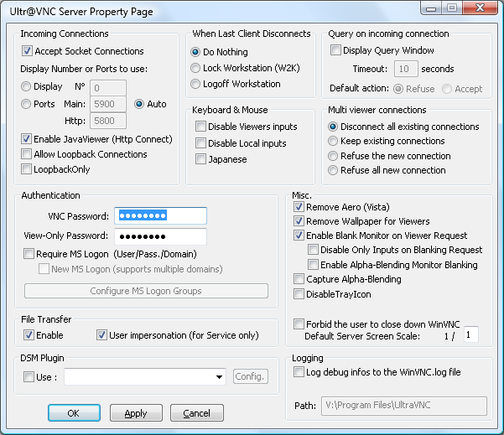
Task: Select the Ports radio button
Action: coord(27,104)
